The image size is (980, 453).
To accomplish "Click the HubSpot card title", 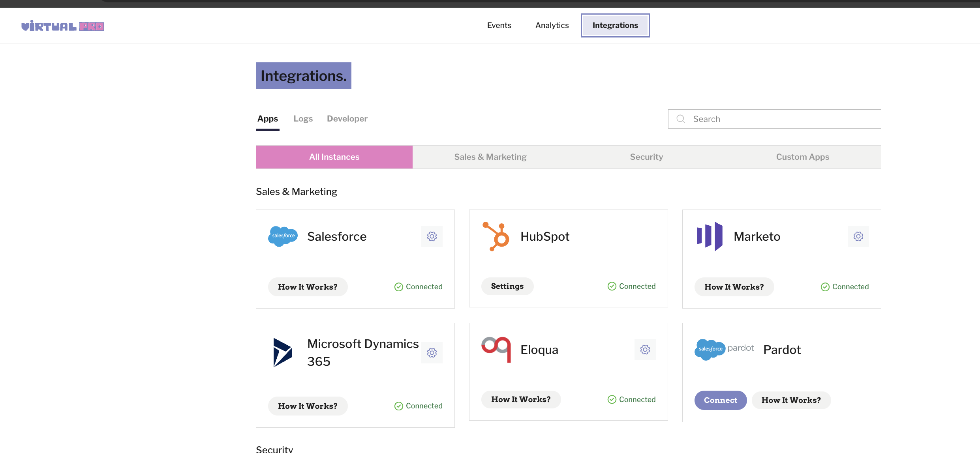I will [x=545, y=236].
